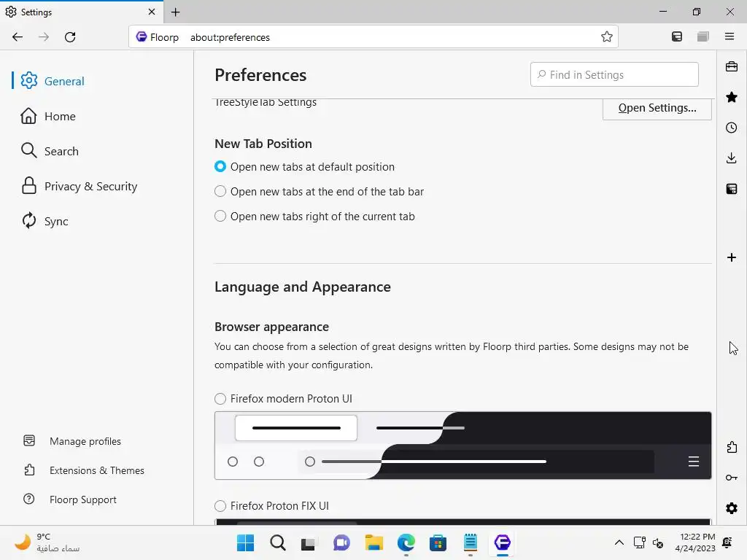The height and width of the screenshot is (560, 747).
Task: Open clock showing 12:22 PM
Action: click(695, 542)
